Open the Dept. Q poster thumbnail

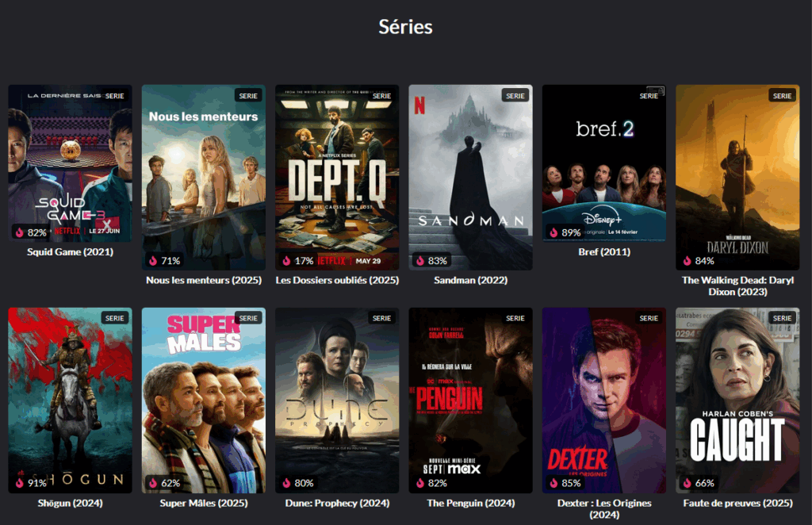coord(337,177)
